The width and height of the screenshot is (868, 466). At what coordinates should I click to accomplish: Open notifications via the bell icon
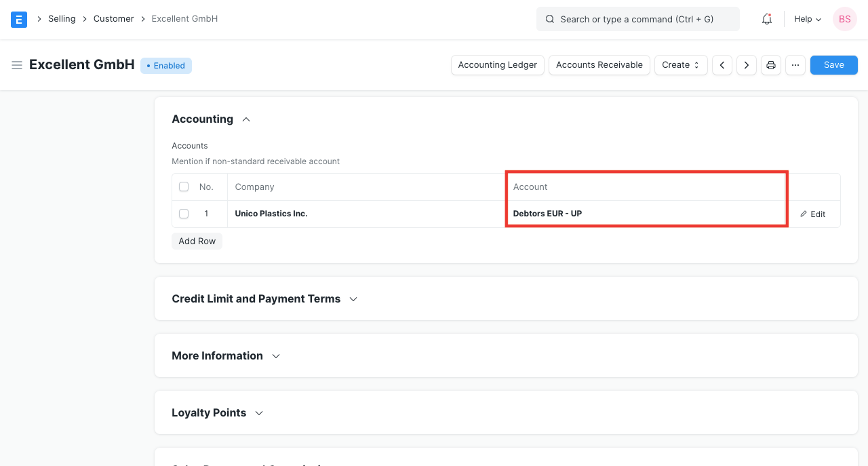pos(766,19)
